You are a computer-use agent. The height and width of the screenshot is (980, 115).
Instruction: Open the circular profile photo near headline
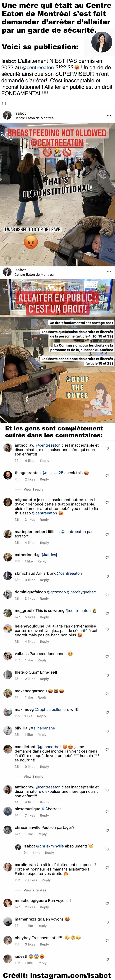point(102,42)
